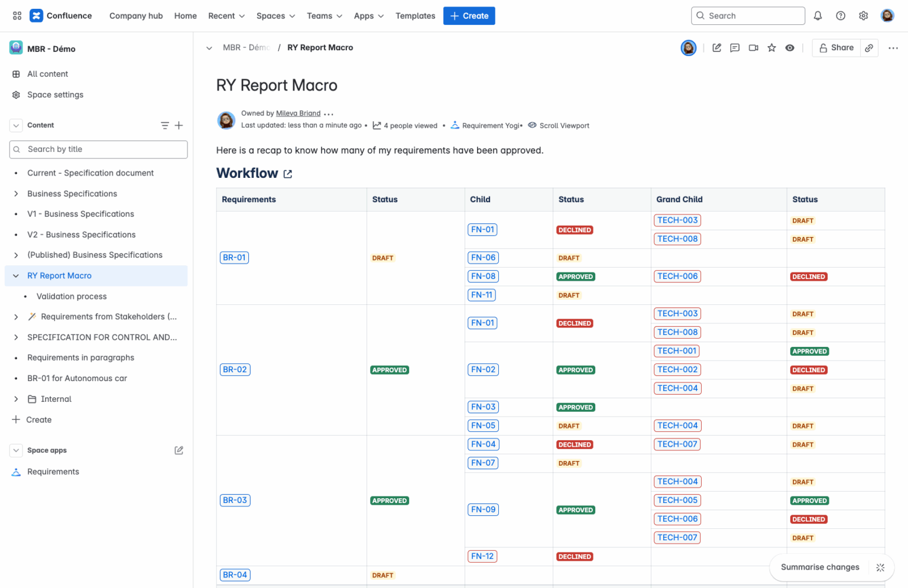Edit the page with the pencil icon
This screenshot has height=588, width=908.
[716, 48]
